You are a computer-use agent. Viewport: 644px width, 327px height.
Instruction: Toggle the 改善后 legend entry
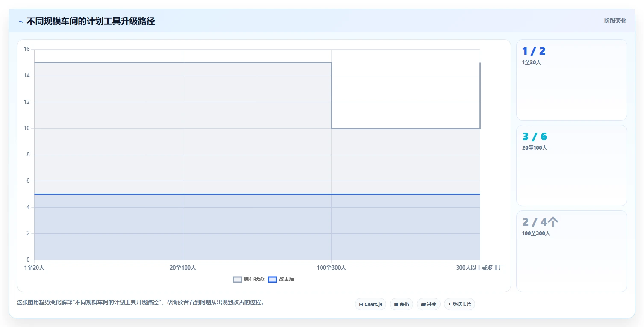click(x=281, y=279)
